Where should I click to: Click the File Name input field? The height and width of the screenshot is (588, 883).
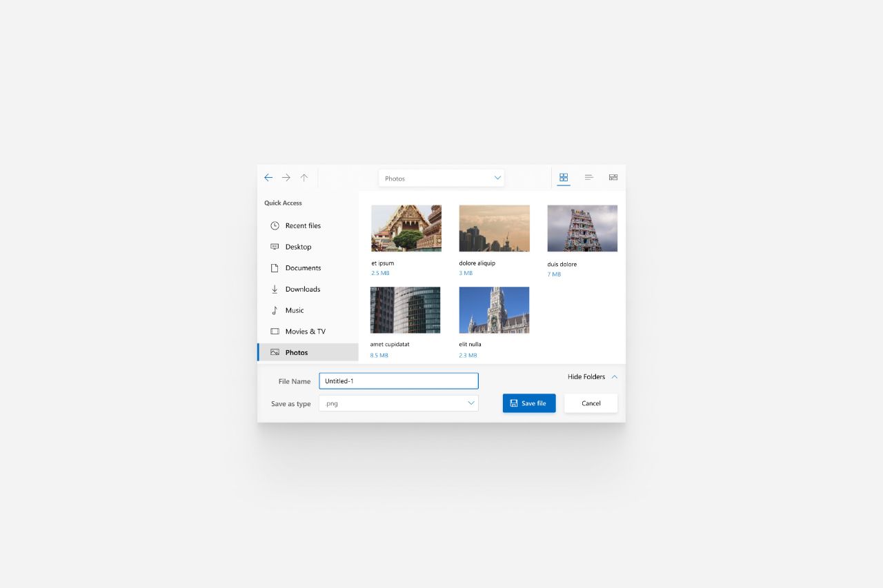(399, 381)
